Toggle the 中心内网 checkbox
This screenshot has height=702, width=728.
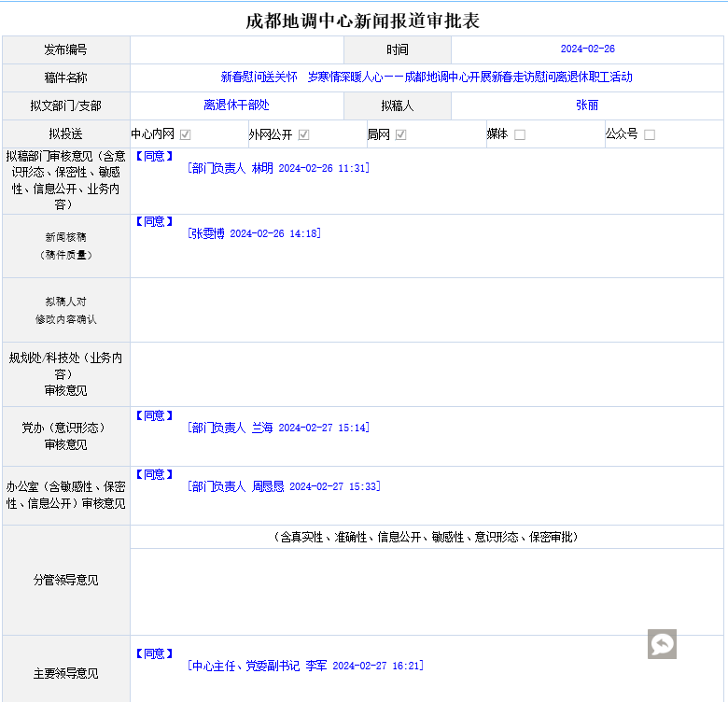(x=186, y=134)
